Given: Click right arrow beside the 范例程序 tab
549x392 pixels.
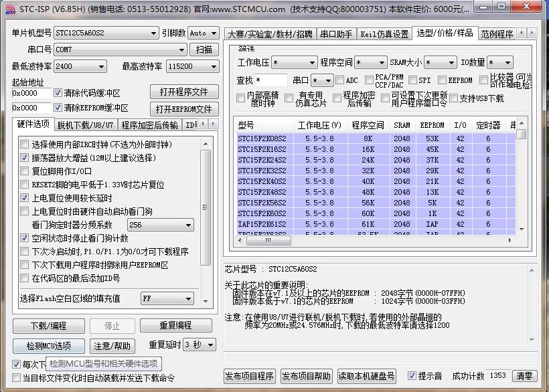Looking at the screenshot, I should click(532, 33).
